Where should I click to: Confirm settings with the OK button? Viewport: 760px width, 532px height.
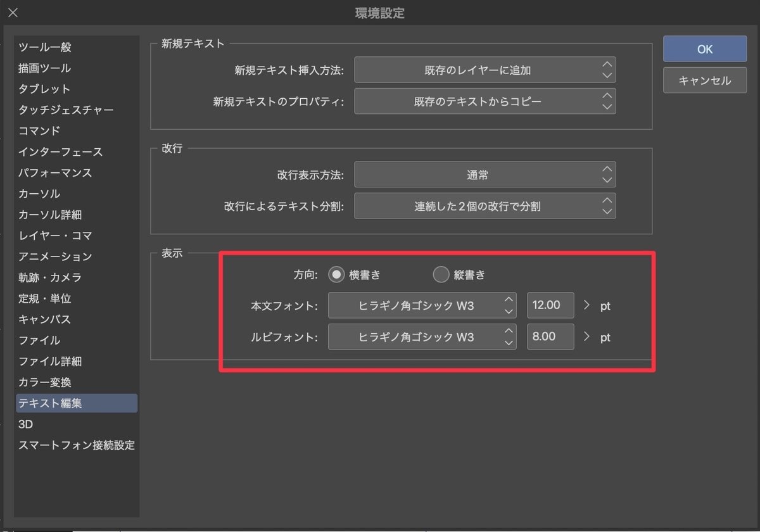tap(704, 49)
